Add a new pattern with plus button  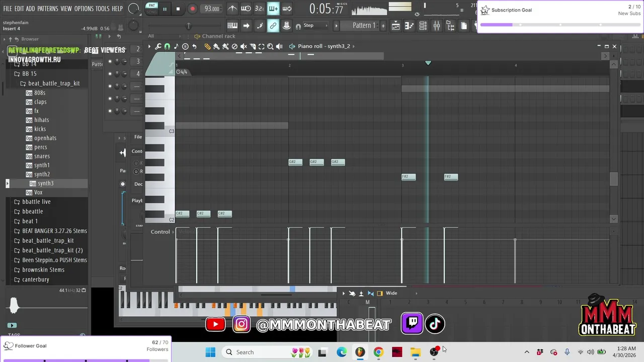click(383, 26)
